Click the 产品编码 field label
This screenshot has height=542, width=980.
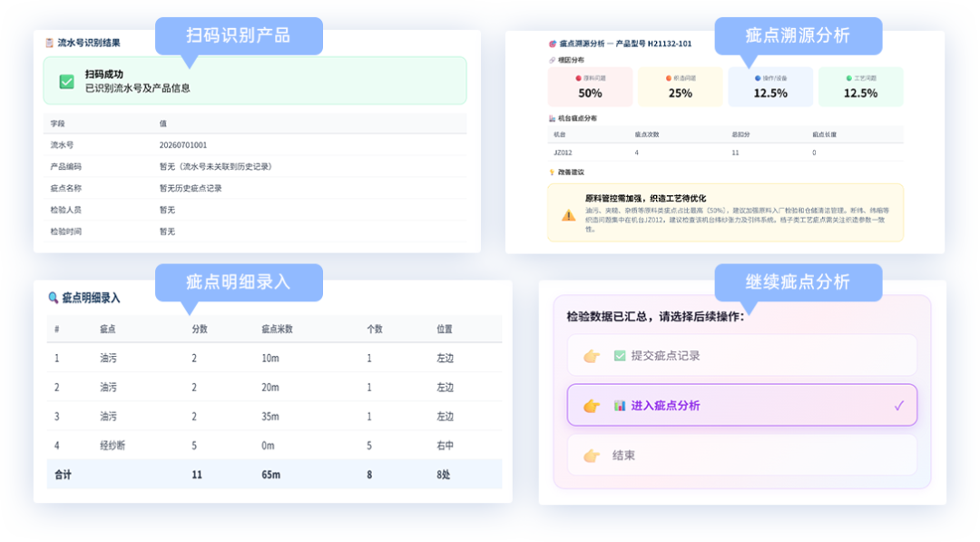(x=65, y=166)
